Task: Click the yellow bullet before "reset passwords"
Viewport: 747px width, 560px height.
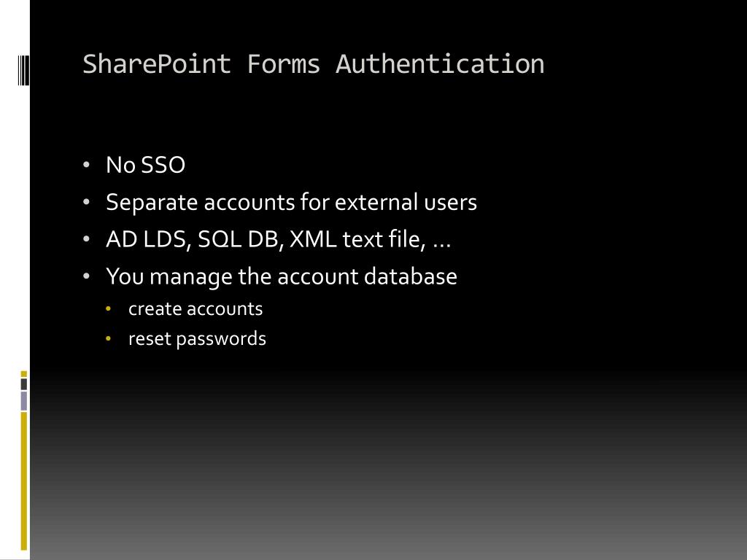Action: pos(109,339)
